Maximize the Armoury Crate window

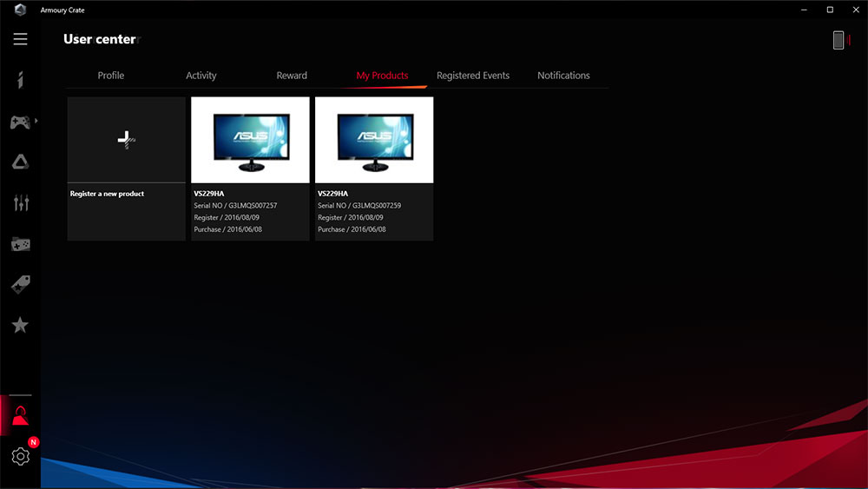[x=830, y=10]
